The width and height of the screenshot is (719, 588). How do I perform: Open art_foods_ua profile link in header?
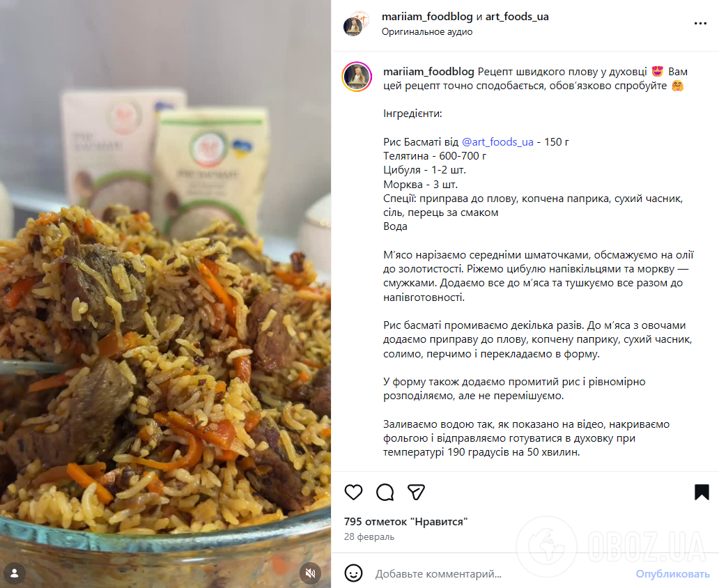[x=517, y=17]
